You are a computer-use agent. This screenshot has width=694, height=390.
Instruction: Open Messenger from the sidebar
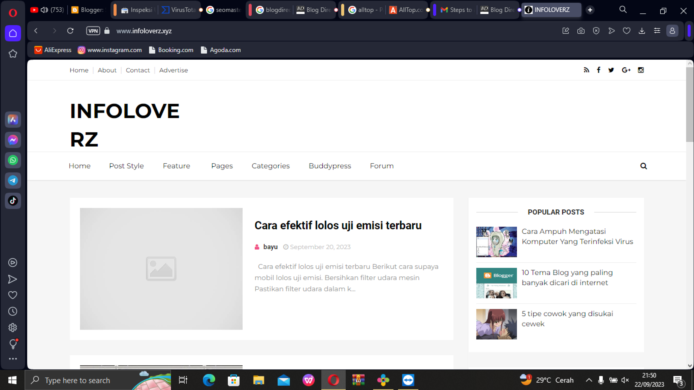13,140
